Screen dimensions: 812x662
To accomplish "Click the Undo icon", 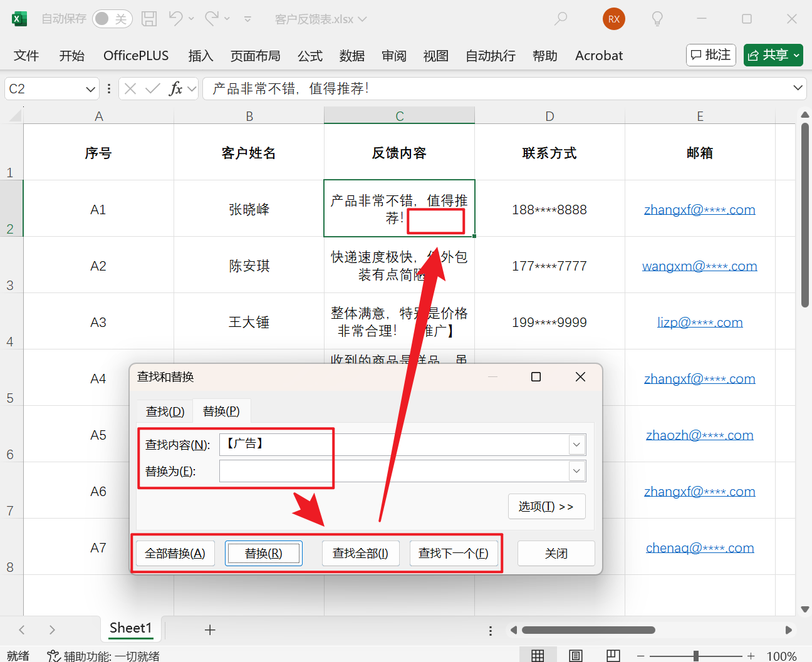I will 174,19.
